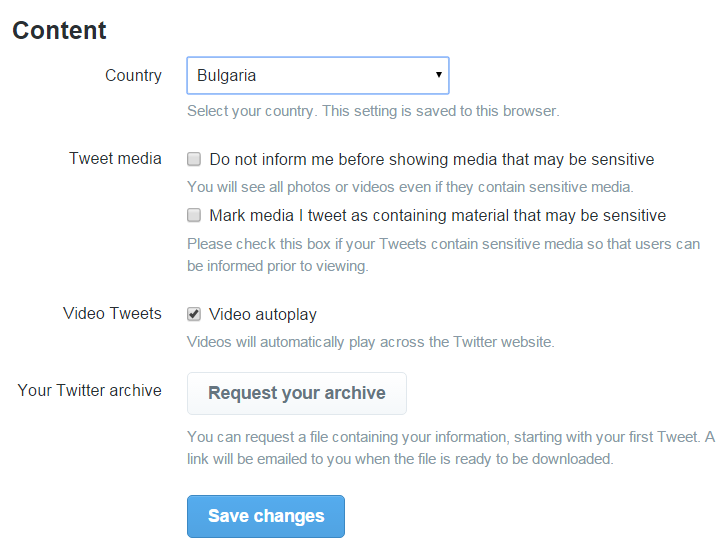Tick the 'Do not inform me' sensitive media checkbox

pos(194,159)
